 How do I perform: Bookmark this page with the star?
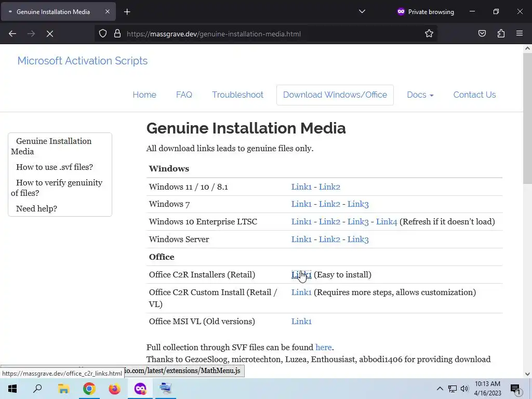[429, 34]
